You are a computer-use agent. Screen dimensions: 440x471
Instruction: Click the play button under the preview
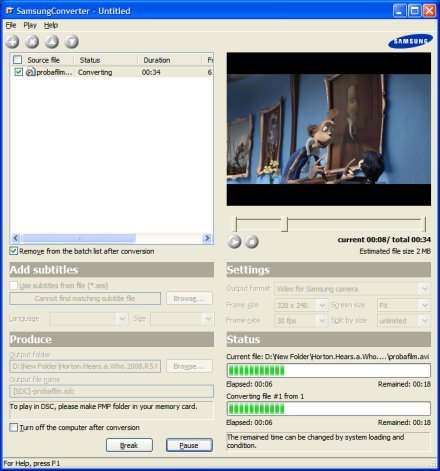pyautogui.click(x=234, y=241)
